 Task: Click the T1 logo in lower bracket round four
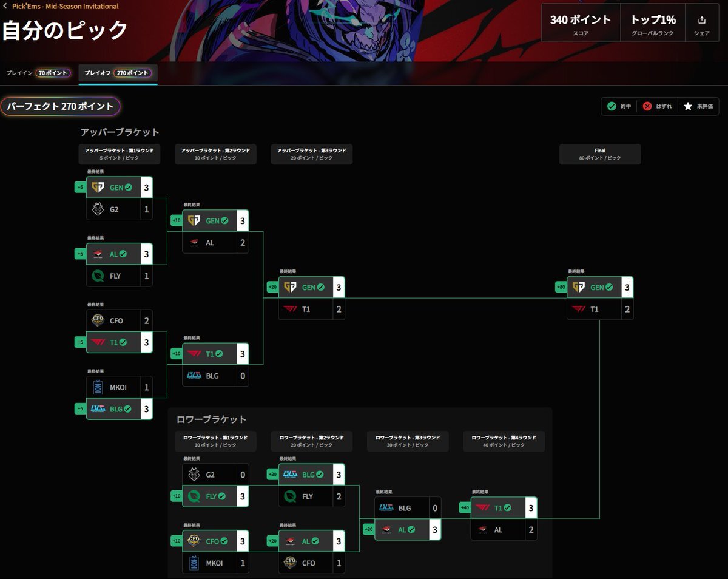pyautogui.click(x=483, y=507)
